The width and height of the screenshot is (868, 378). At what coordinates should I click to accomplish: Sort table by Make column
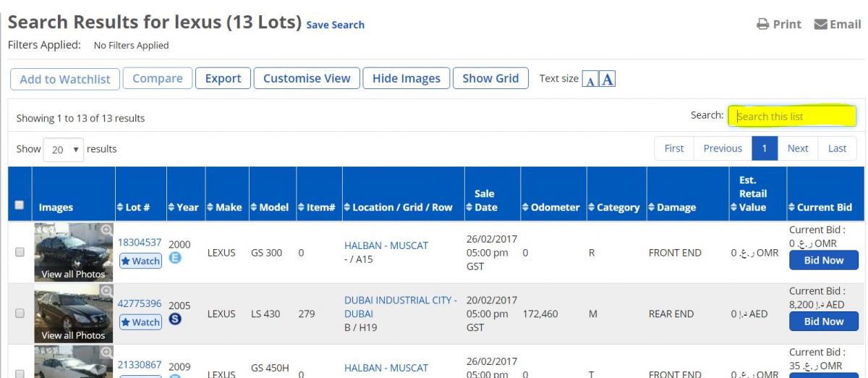[225, 207]
